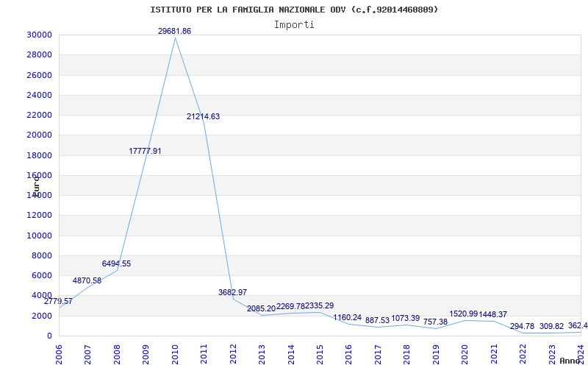Click the data label 1073.39
This screenshot has height=368, width=588.
[406, 318]
